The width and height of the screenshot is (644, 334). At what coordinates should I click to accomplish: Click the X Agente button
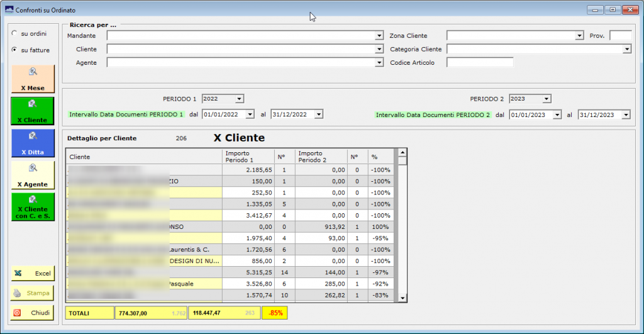(33, 175)
